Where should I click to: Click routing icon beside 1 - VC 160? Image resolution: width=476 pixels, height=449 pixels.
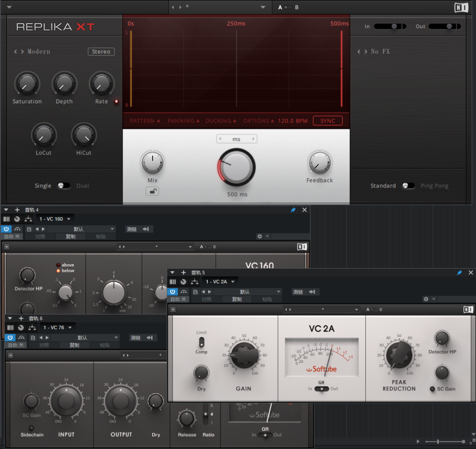(x=28, y=219)
